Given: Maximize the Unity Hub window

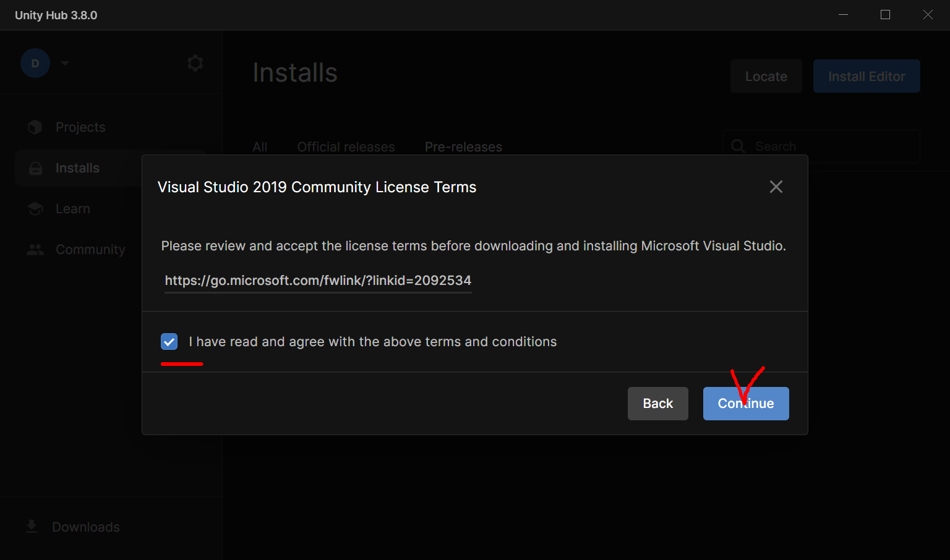Looking at the screenshot, I should point(885,15).
